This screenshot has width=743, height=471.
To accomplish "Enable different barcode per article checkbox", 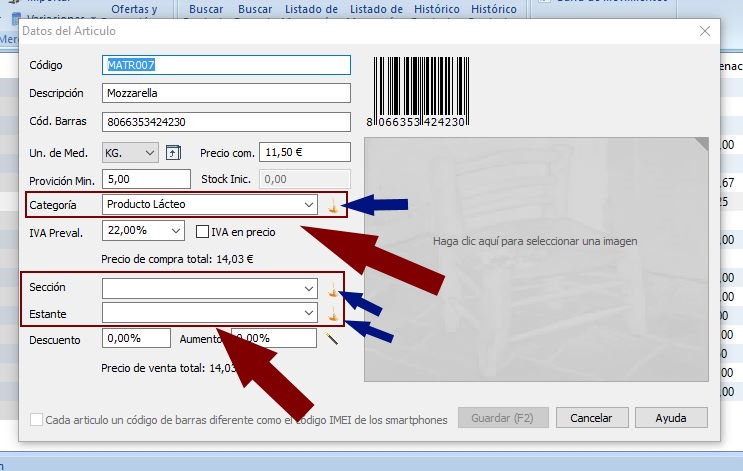I will click(36, 419).
